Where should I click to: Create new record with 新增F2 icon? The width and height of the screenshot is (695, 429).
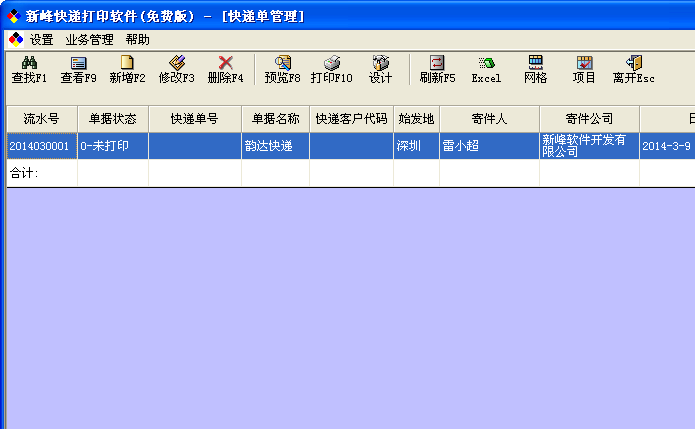127,63
